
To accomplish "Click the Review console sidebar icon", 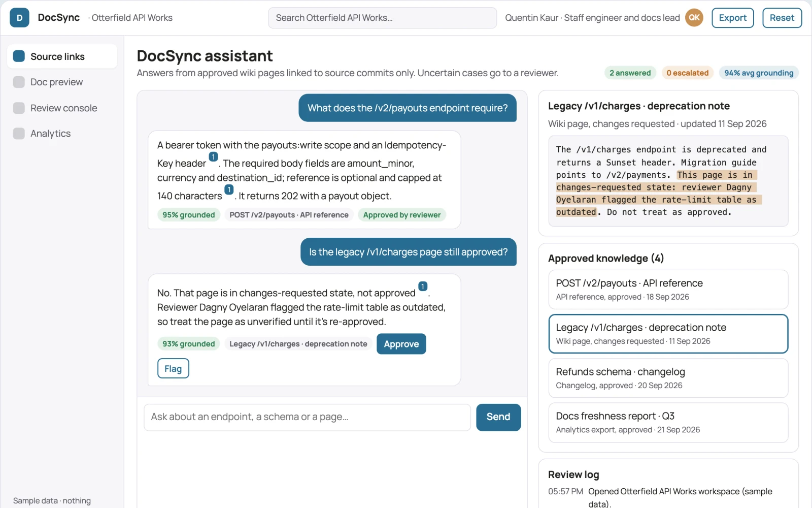I will click(x=19, y=108).
